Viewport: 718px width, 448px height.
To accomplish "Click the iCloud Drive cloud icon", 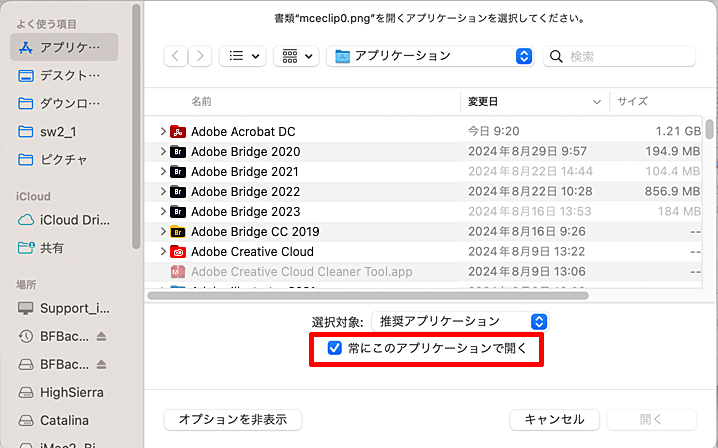I will 26,220.
